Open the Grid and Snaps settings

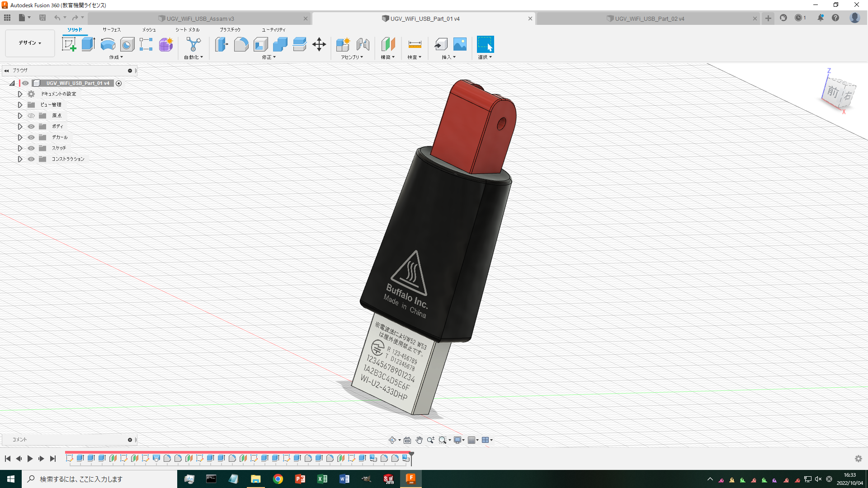[x=472, y=440]
